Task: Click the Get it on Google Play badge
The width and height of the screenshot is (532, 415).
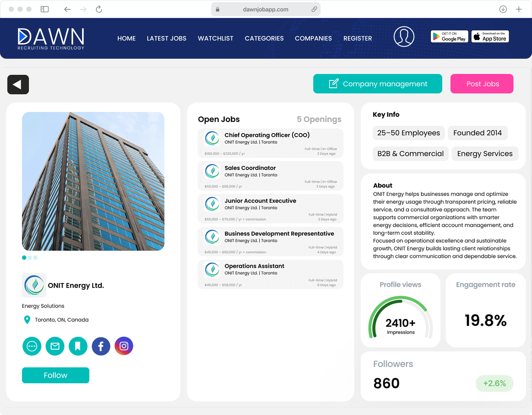Action: coord(449,36)
